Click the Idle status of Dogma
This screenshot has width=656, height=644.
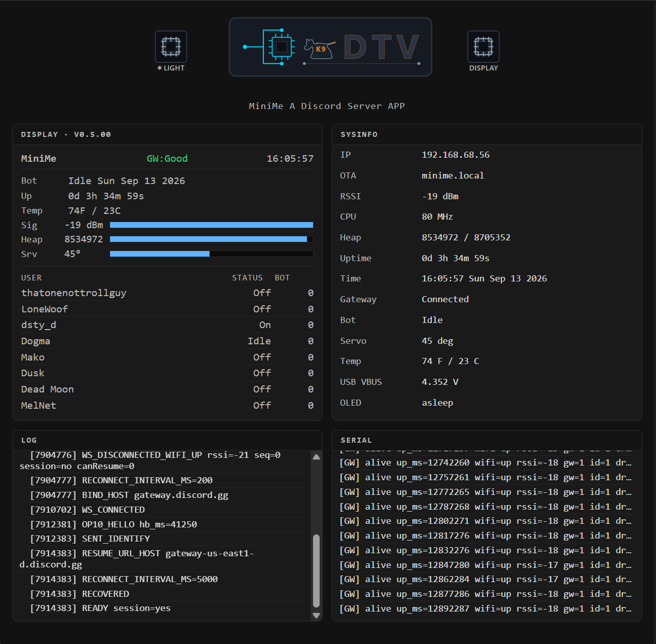click(x=259, y=341)
